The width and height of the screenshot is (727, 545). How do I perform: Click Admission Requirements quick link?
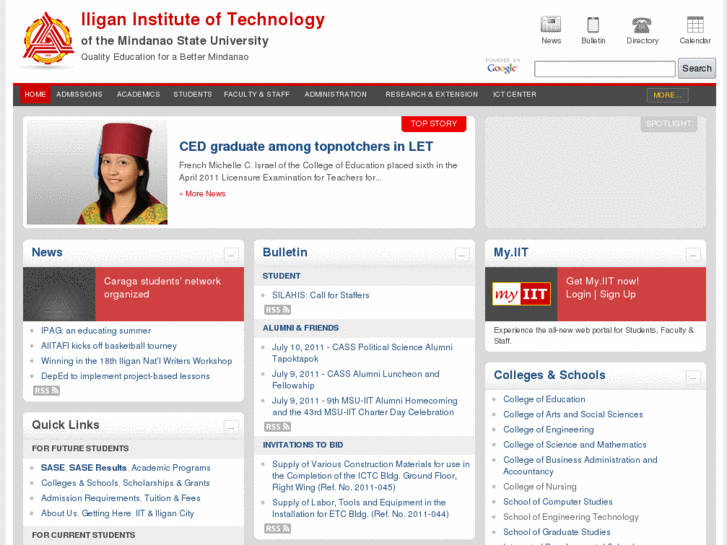click(90, 498)
